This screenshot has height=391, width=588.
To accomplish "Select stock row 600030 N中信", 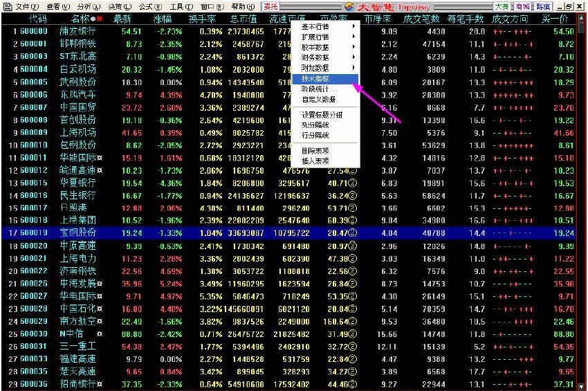I will (290, 334).
